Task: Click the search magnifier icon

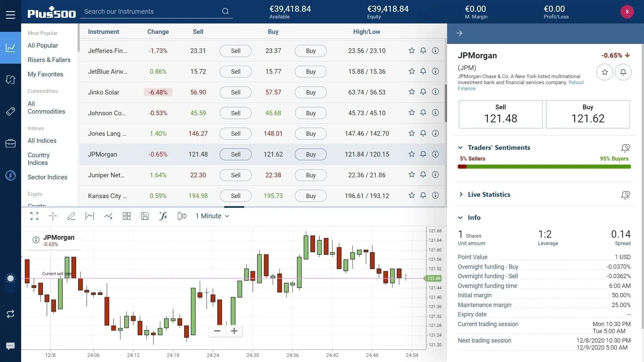Action: click(225, 11)
